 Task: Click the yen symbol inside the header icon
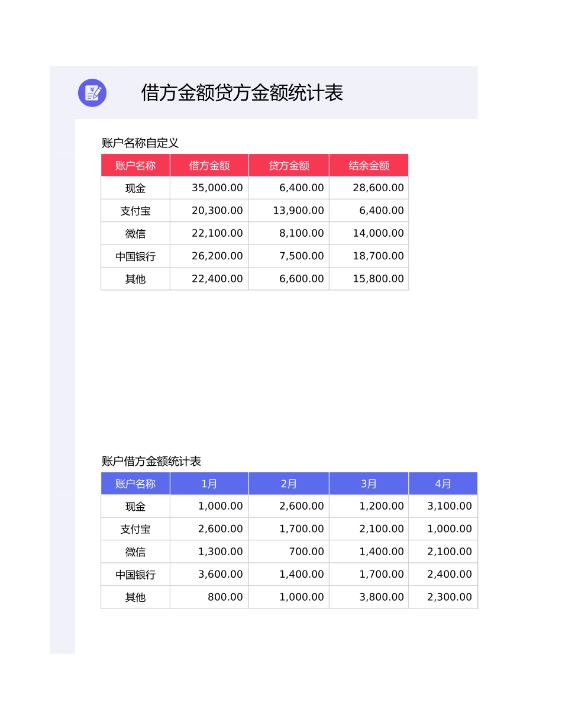tap(91, 89)
